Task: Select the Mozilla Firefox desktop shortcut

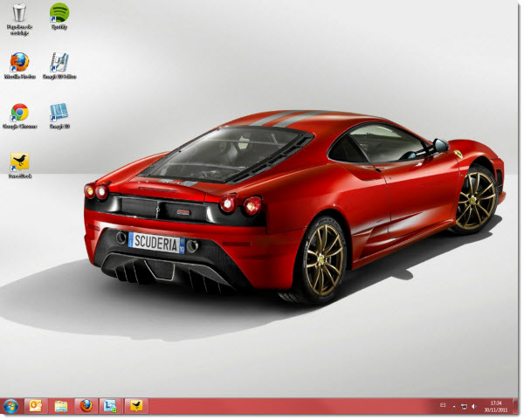Action: pyautogui.click(x=19, y=65)
